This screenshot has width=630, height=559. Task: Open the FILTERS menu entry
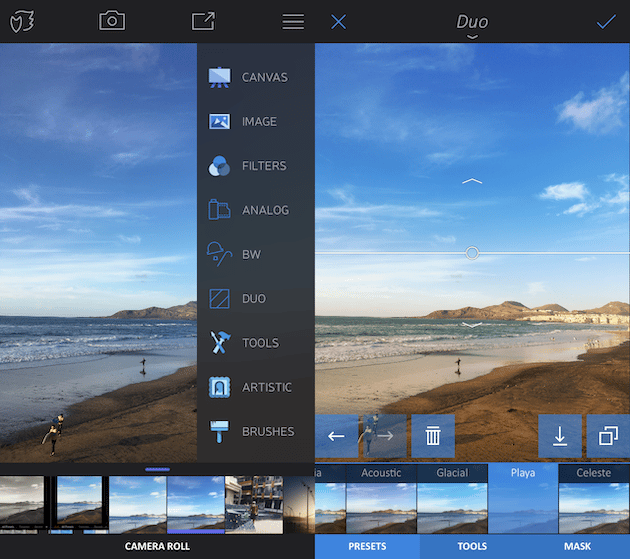264,166
